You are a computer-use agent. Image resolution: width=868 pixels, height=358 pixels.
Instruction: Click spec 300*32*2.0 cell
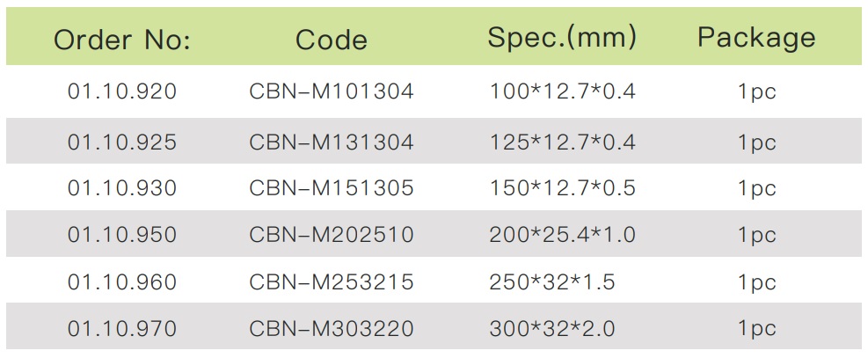(552, 329)
